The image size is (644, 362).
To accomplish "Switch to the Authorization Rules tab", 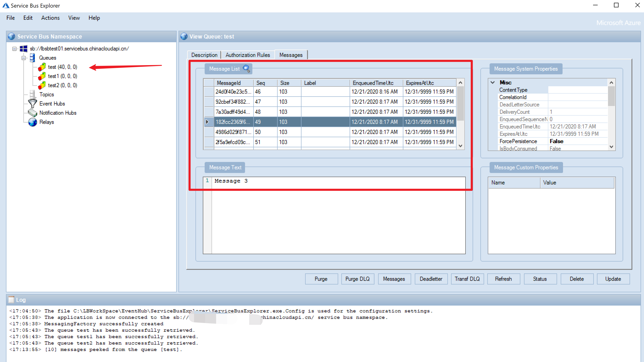I will pos(248,55).
